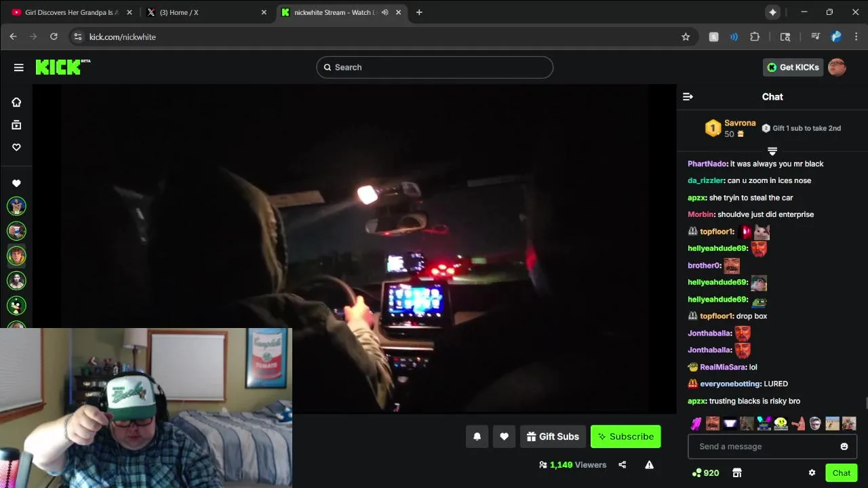868x488 pixels.
Task: Open Savrona's leaderboard entry
Action: [x=730, y=128]
